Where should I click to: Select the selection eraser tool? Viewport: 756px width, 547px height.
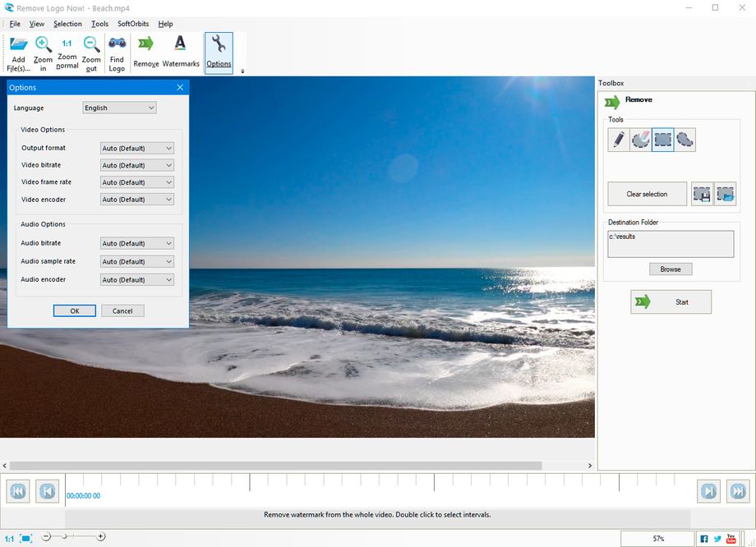tap(640, 140)
